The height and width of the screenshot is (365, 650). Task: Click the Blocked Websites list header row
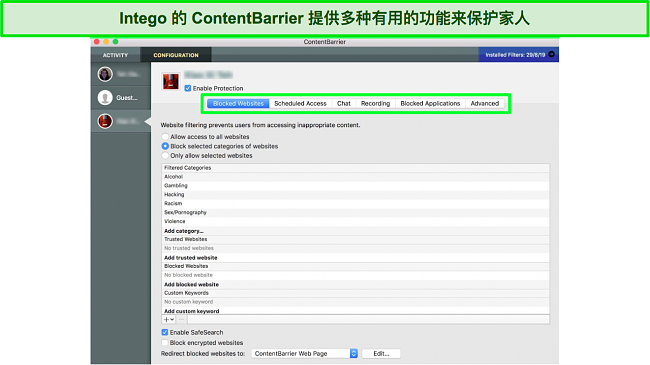pyautogui.click(x=356, y=266)
